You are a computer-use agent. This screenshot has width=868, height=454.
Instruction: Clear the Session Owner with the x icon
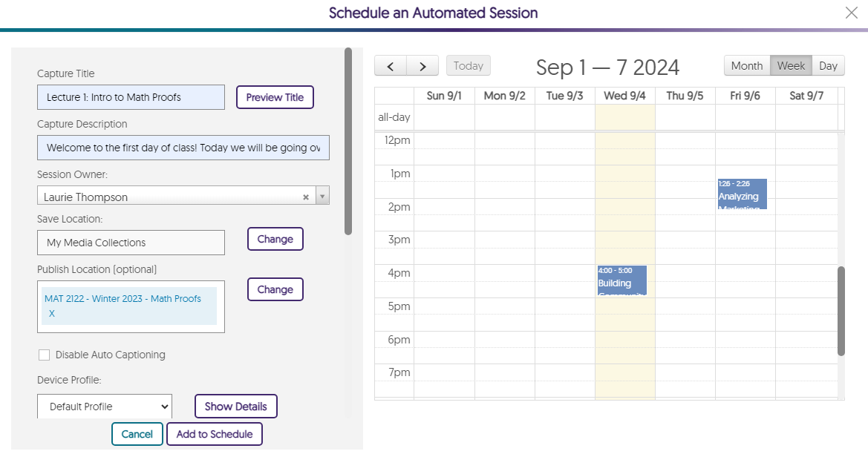(306, 195)
